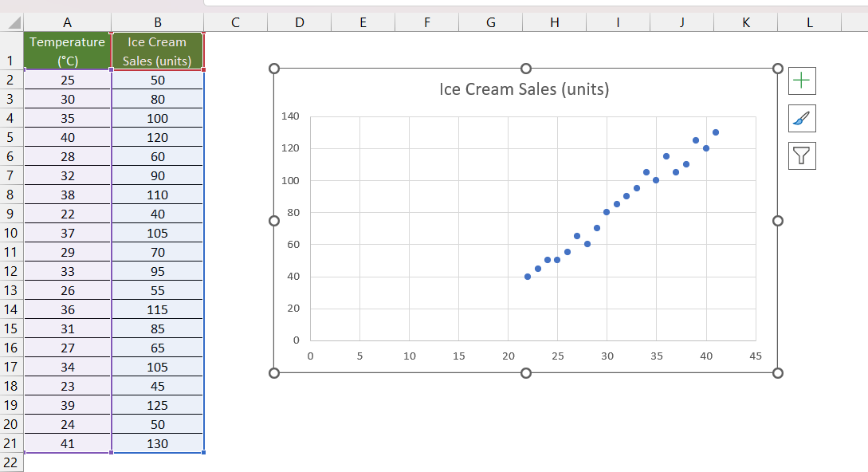Select row 10 header
868x472 pixels.
11,233
